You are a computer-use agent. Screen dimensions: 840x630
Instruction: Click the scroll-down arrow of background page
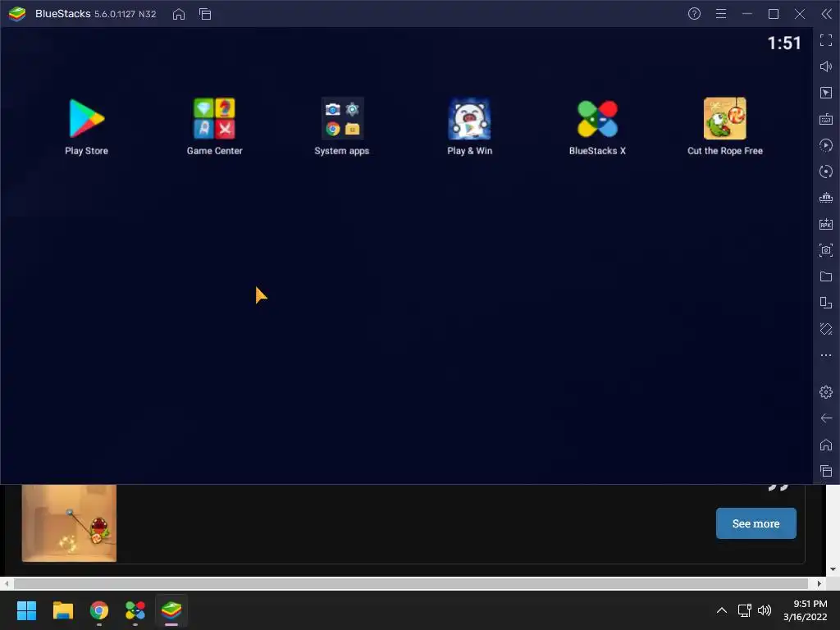833,569
